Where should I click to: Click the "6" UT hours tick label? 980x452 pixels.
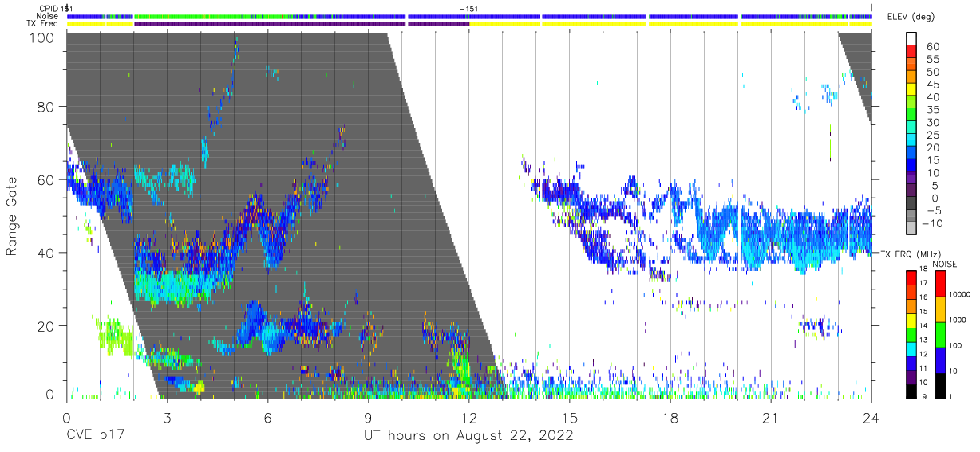pyautogui.click(x=267, y=418)
